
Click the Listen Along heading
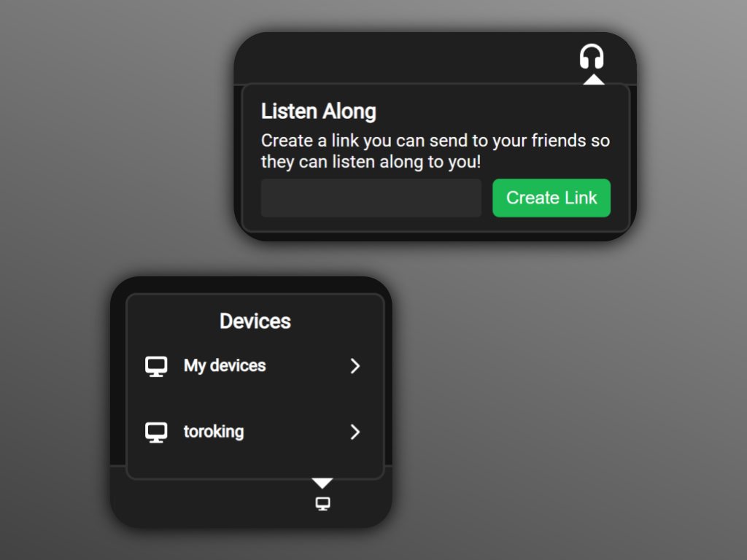coord(319,112)
